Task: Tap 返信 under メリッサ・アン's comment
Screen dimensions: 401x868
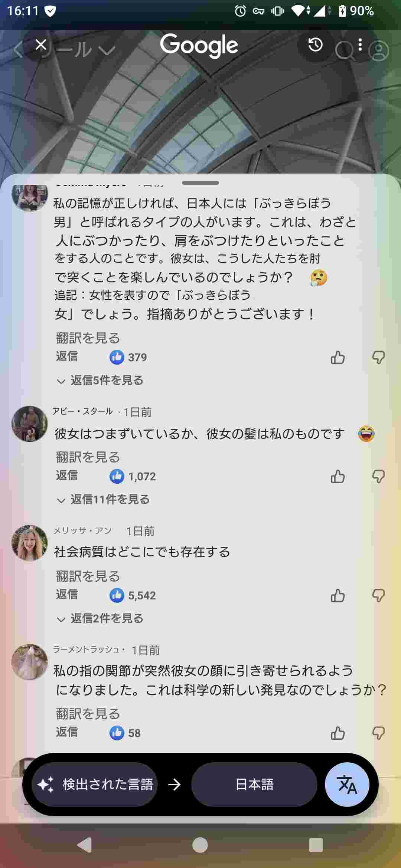Action: pos(67,594)
